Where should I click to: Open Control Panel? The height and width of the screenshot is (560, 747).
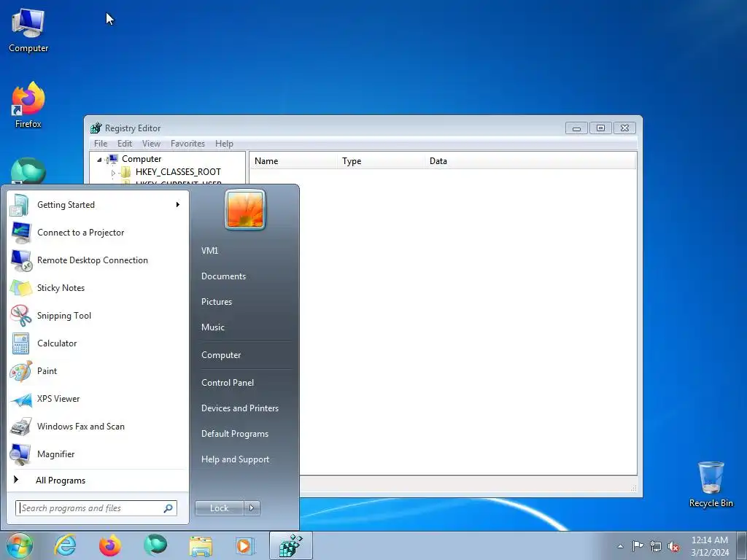[228, 383]
